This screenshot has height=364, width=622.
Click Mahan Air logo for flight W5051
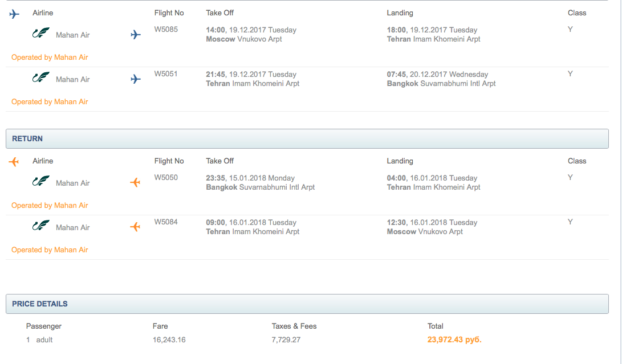41,77
